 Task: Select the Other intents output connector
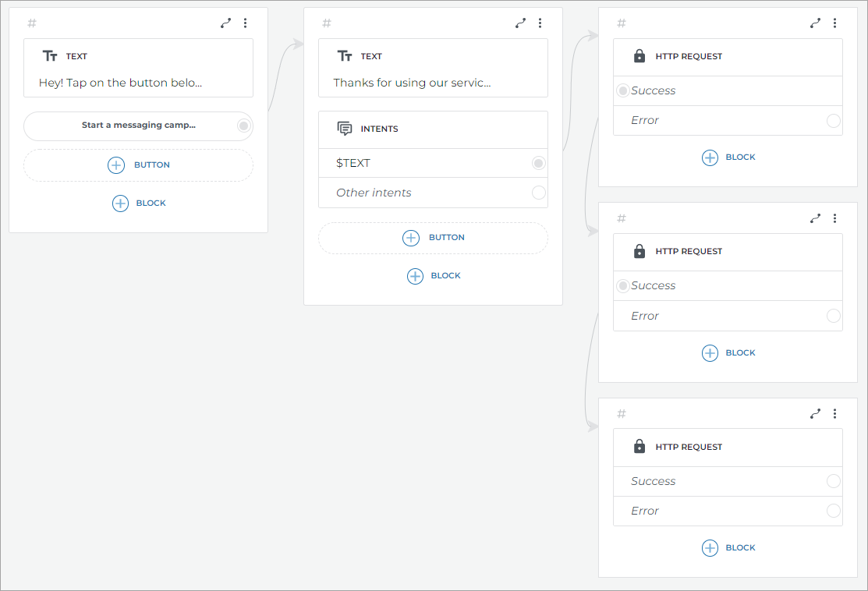click(x=538, y=193)
